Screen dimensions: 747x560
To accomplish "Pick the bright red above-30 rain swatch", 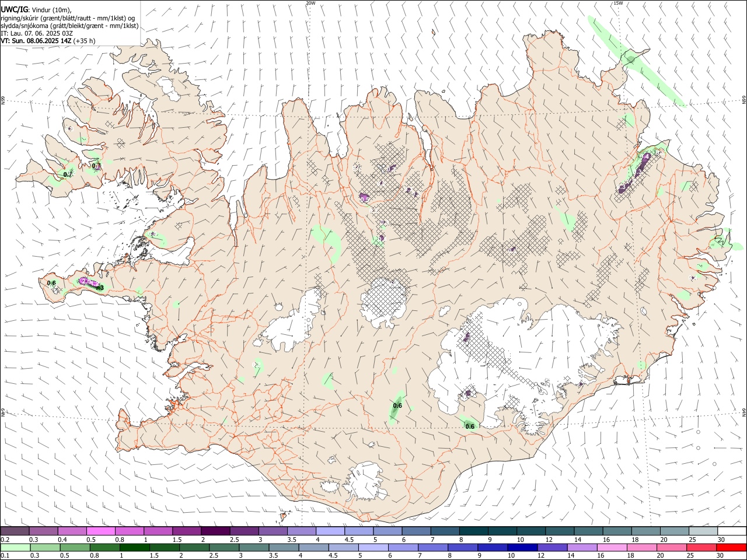I will click(x=731, y=548).
